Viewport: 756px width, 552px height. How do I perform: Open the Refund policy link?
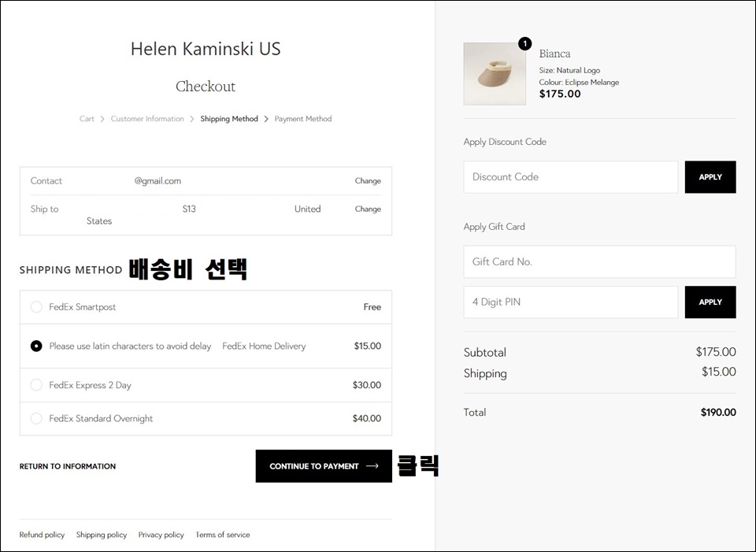click(x=42, y=535)
